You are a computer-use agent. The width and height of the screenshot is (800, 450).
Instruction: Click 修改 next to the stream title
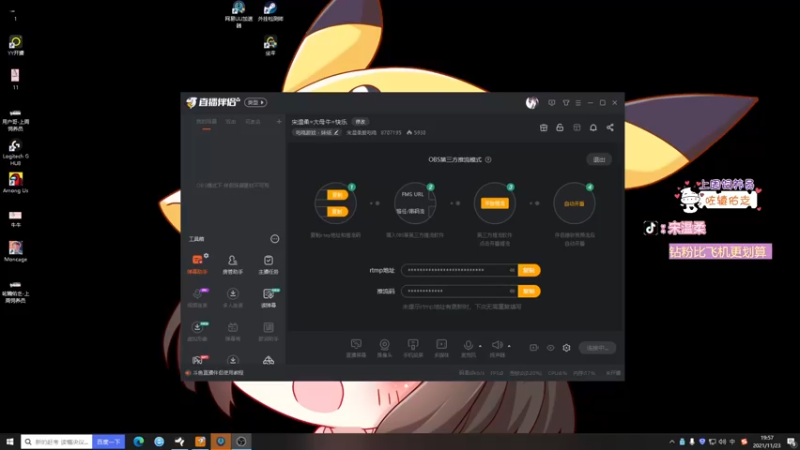(x=360, y=122)
